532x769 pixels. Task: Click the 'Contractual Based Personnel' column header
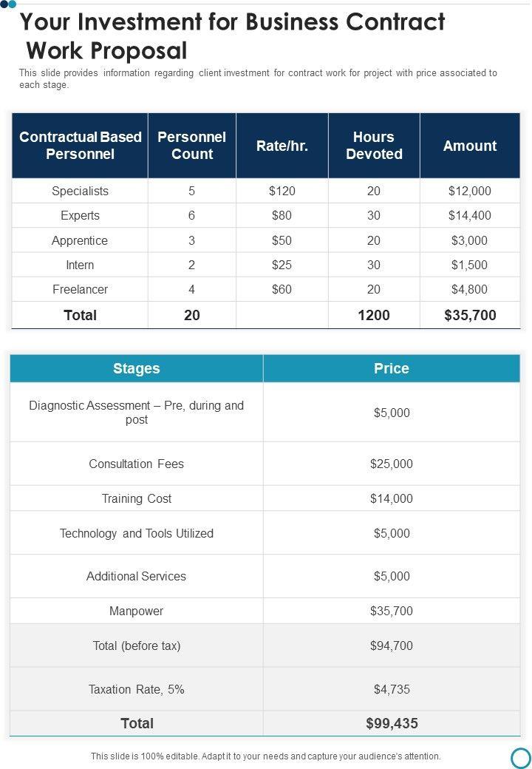point(80,146)
